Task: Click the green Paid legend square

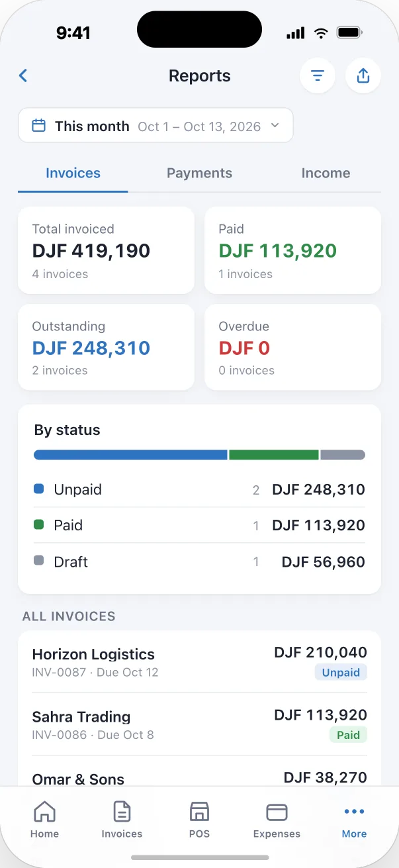Action: [x=39, y=525]
